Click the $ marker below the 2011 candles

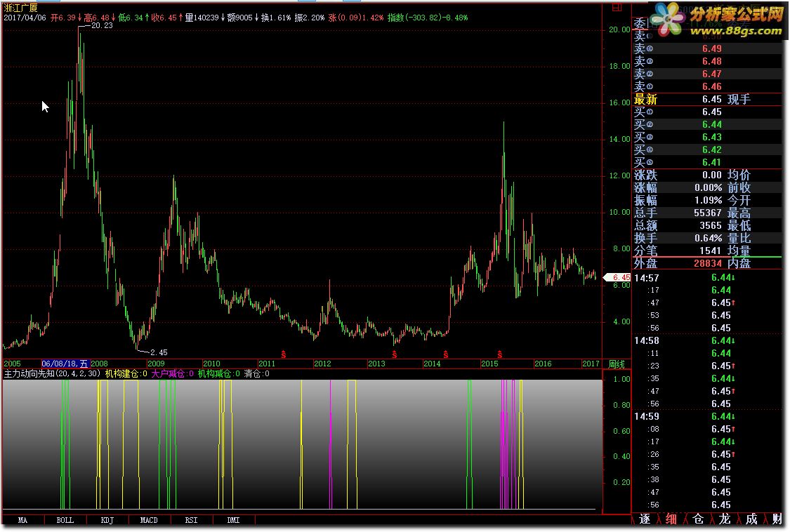coord(284,354)
